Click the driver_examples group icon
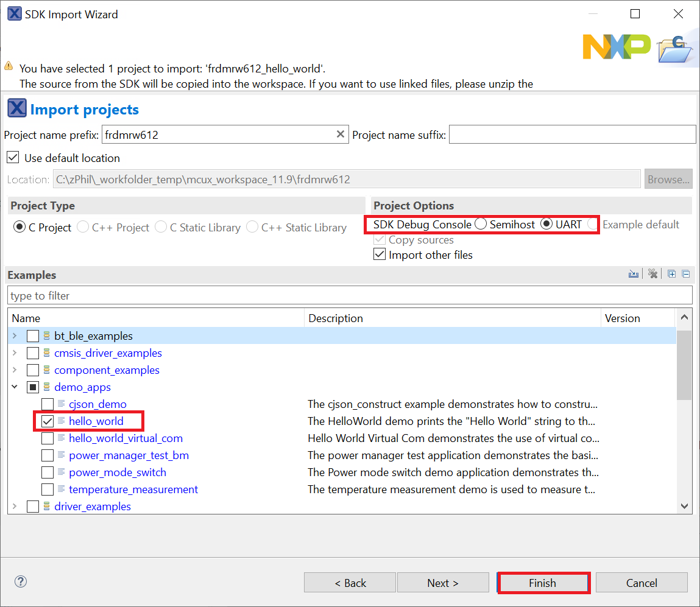This screenshot has width=700, height=607. pyautogui.click(x=46, y=507)
